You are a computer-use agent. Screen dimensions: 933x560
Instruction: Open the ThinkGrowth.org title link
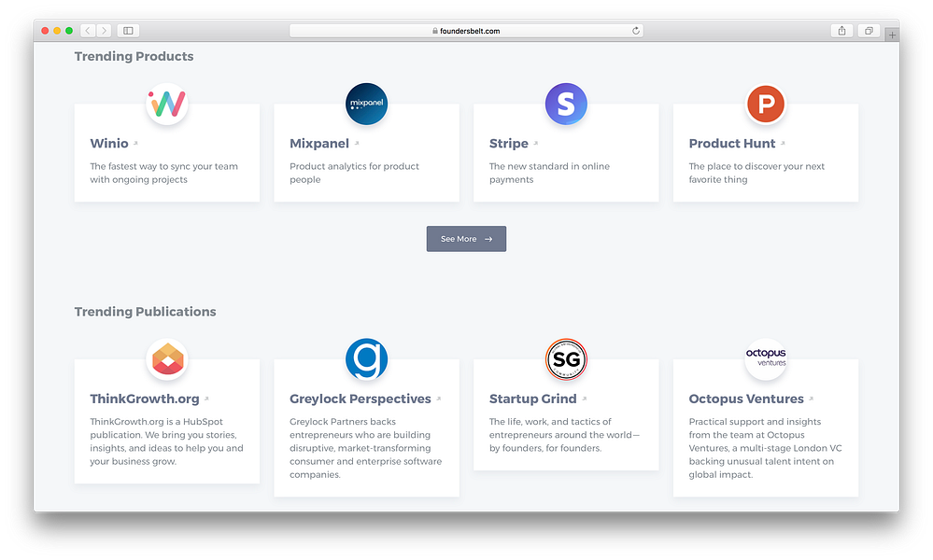[145, 399]
